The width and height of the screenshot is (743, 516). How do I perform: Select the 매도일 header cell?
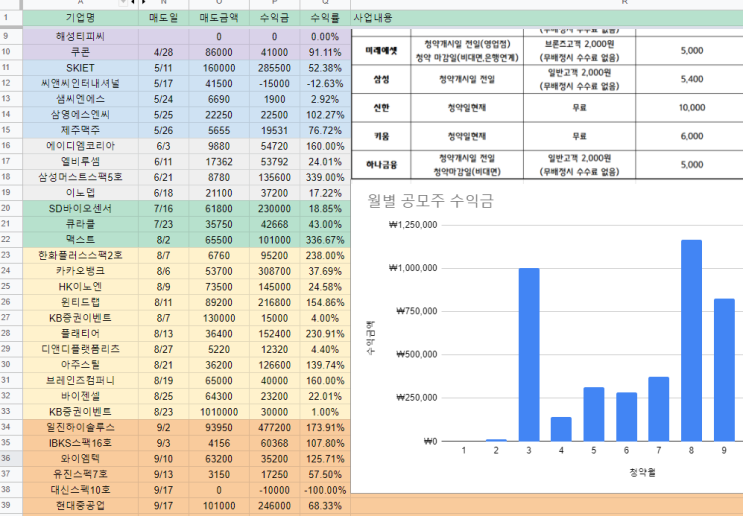tap(163, 18)
